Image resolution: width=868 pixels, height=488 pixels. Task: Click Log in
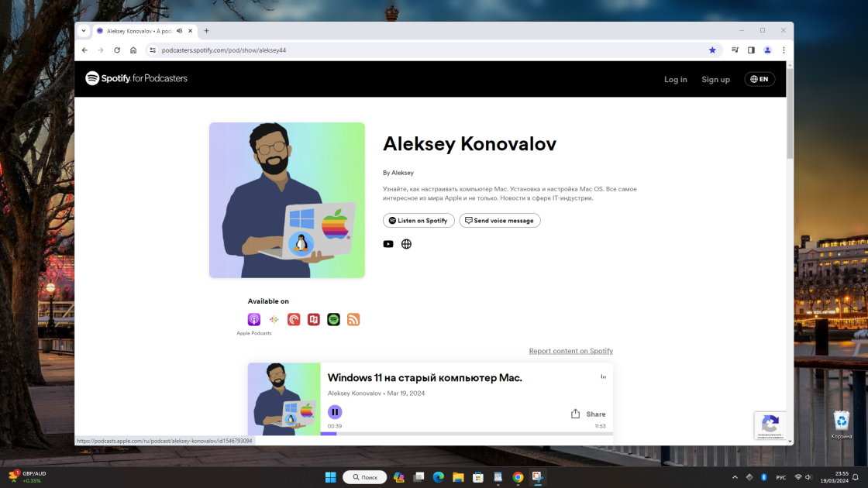pyautogui.click(x=675, y=79)
